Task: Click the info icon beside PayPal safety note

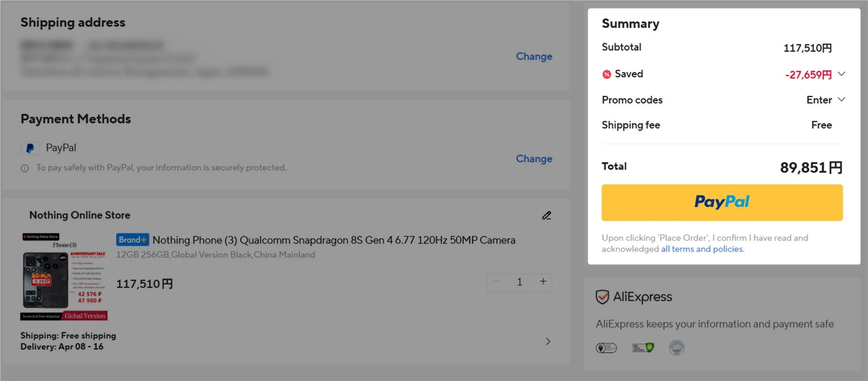Action: (x=25, y=168)
